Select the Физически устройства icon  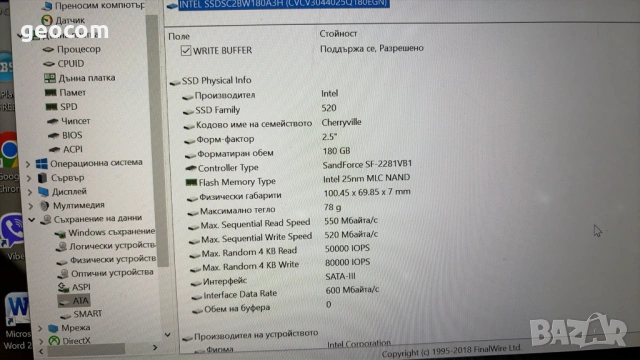pos(62,261)
